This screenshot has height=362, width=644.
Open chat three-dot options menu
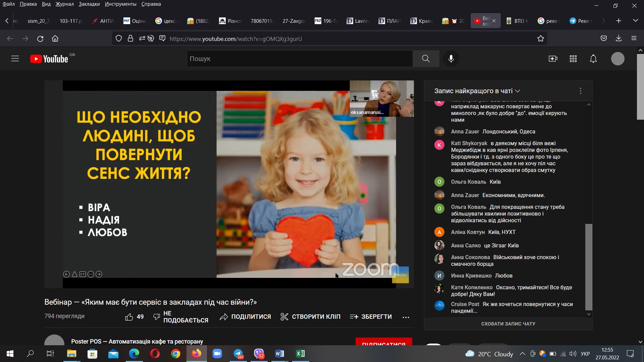(580, 91)
